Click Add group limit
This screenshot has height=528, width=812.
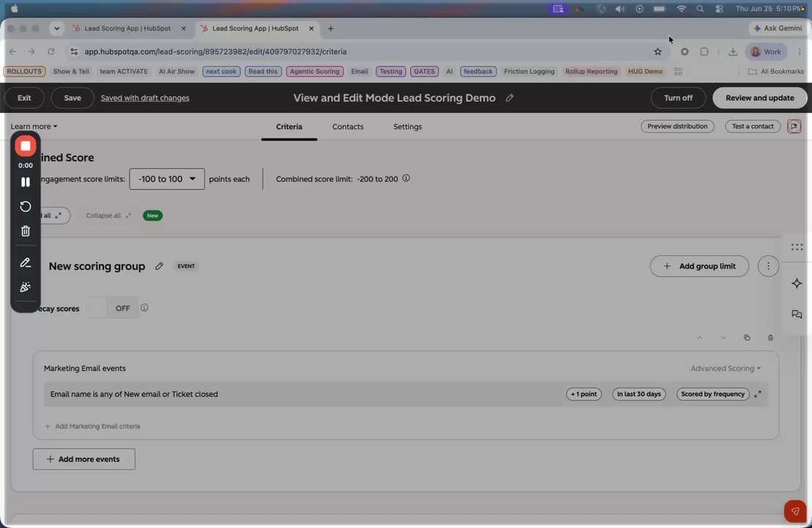point(699,266)
